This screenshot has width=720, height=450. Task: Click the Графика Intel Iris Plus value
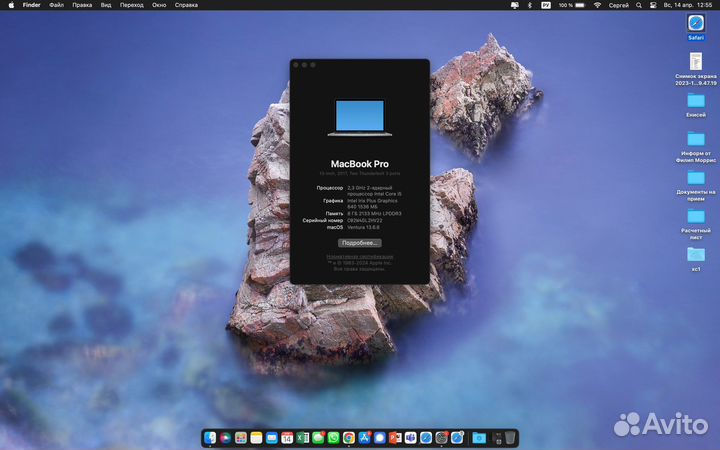(x=372, y=203)
